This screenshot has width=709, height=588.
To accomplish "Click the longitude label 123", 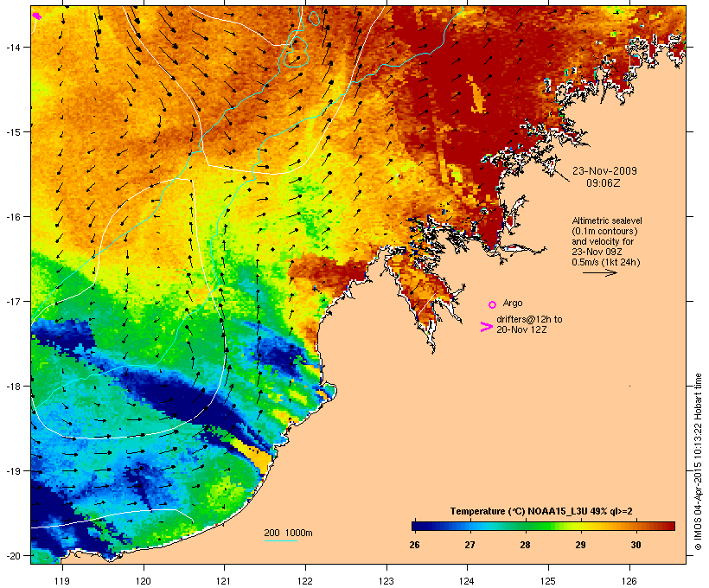I will coord(386,581).
